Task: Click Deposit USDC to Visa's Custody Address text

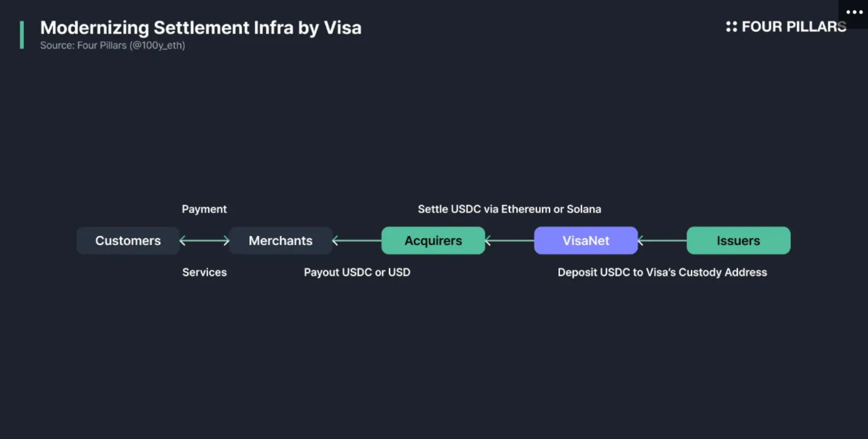Action: click(662, 272)
